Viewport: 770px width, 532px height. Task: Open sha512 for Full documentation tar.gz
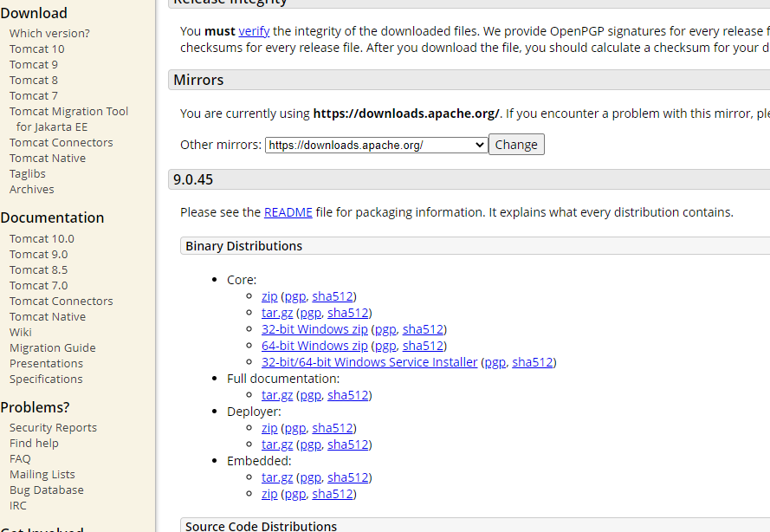pyautogui.click(x=347, y=395)
